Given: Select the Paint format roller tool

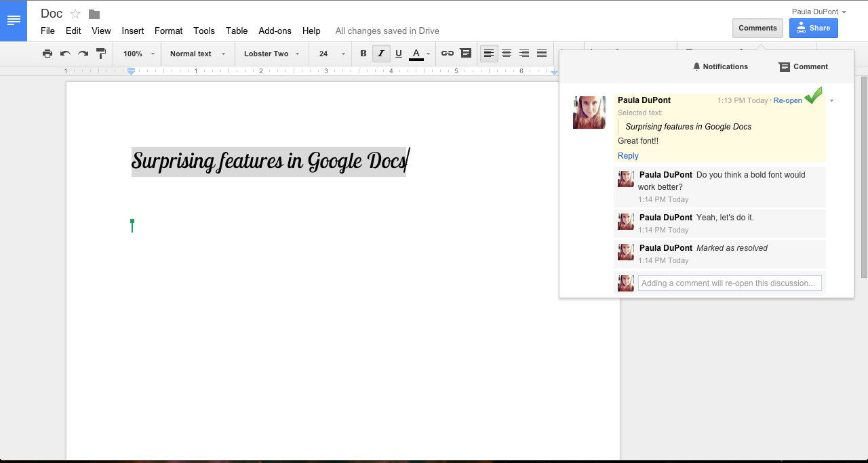Looking at the screenshot, I should pyautogui.click(x=101, y=54).
